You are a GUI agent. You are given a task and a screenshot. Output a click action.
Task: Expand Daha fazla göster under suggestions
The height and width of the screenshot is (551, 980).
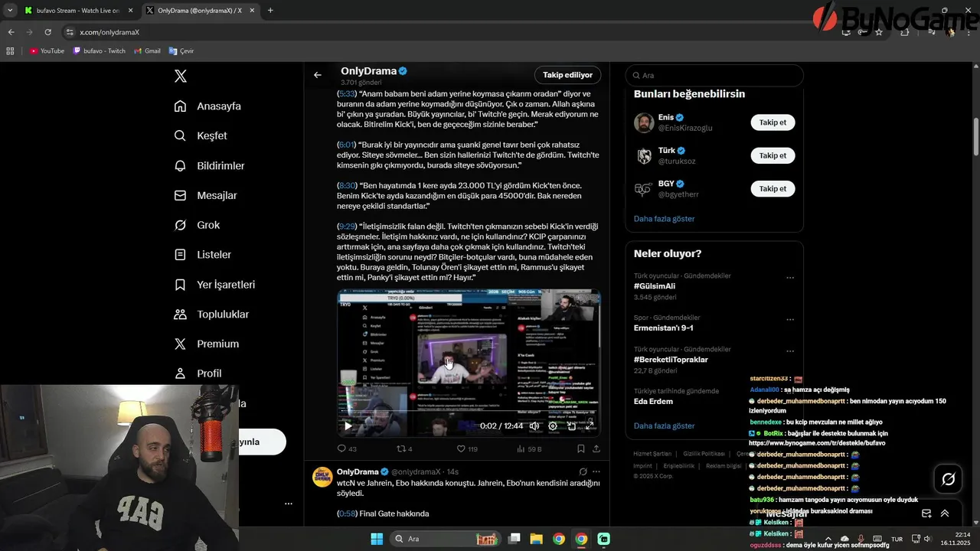tap(664, 219)
